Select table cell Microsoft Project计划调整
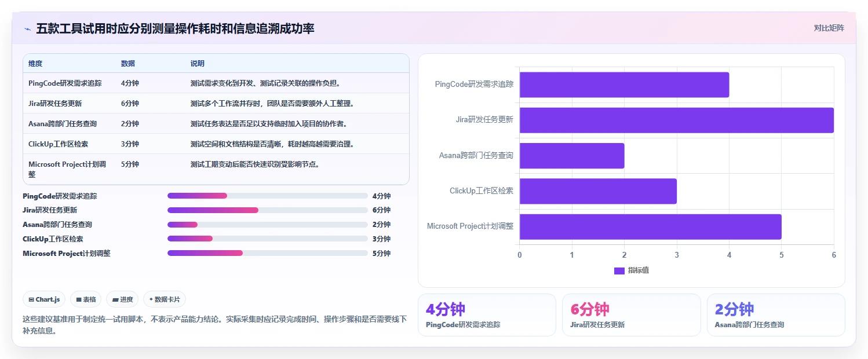The height and width of the screenshot is (359, 868). 67,169
